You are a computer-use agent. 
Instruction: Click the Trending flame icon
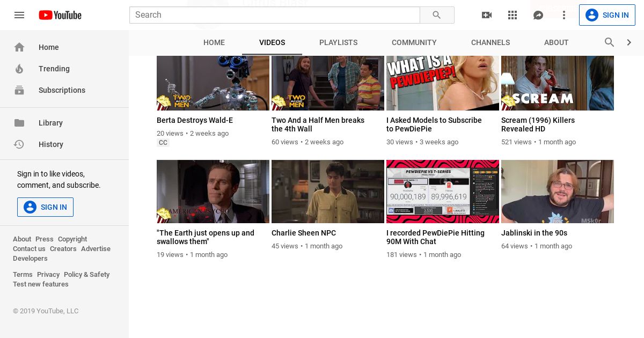coord(19,69)
